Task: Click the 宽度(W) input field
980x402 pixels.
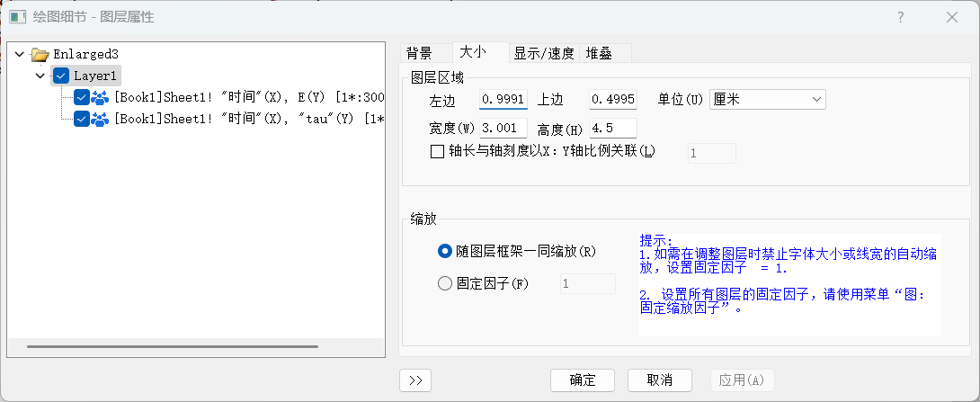Action: pyautogui.click(x=503, y=129)
